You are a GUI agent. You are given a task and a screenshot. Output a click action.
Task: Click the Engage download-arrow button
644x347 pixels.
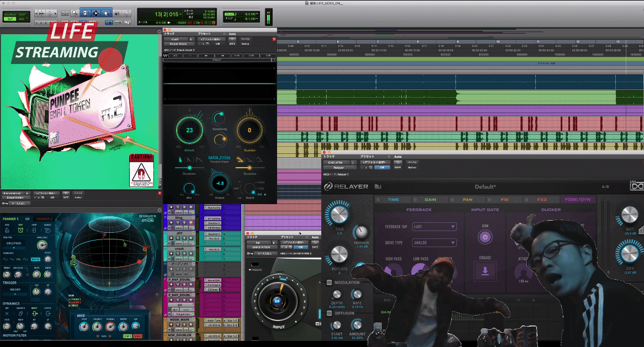(x=485, y=271)
